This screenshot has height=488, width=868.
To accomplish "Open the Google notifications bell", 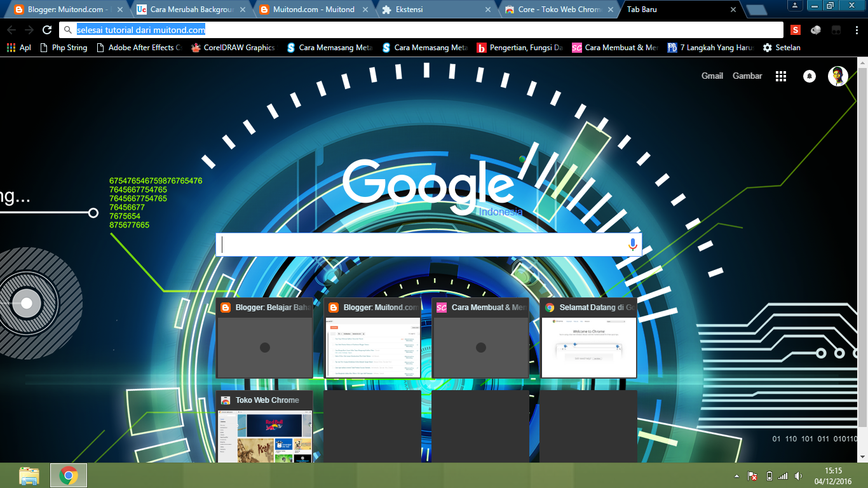I will click(810, 76).
